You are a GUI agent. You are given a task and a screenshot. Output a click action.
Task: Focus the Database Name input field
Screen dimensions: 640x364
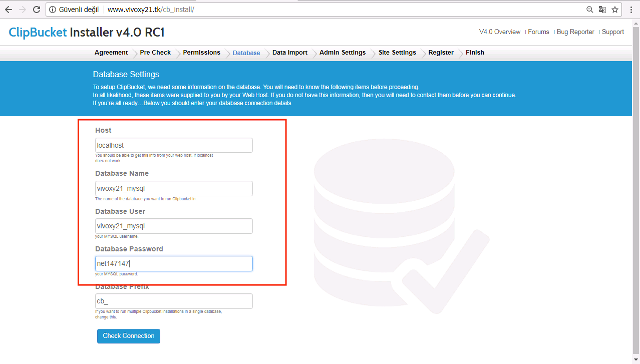(174, 188)
